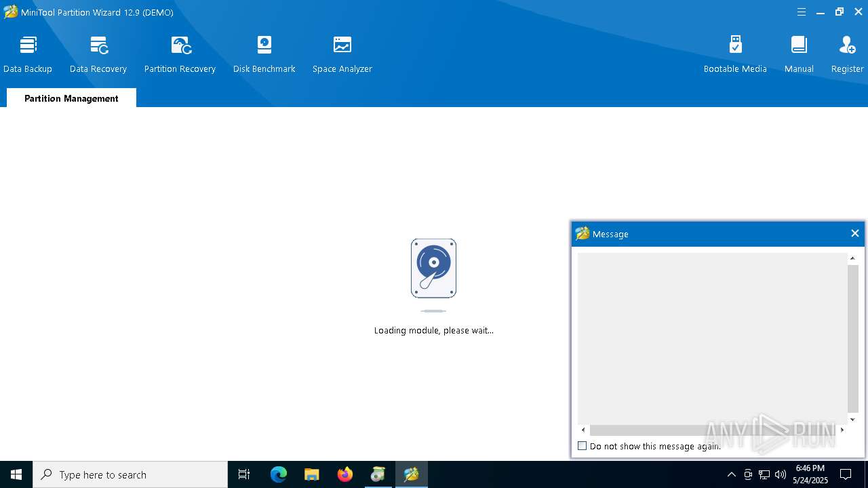This screenshot has width=868, height=488.
Task: Click the scroll-left arrow in the Message popup
Action: point(583,430)
